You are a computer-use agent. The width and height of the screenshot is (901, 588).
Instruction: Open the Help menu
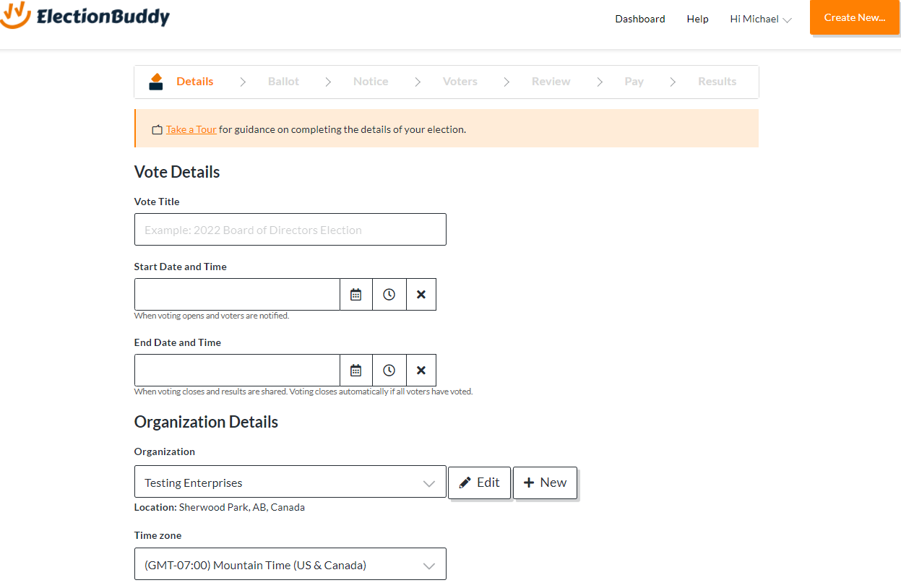click(x=697, y=19)
